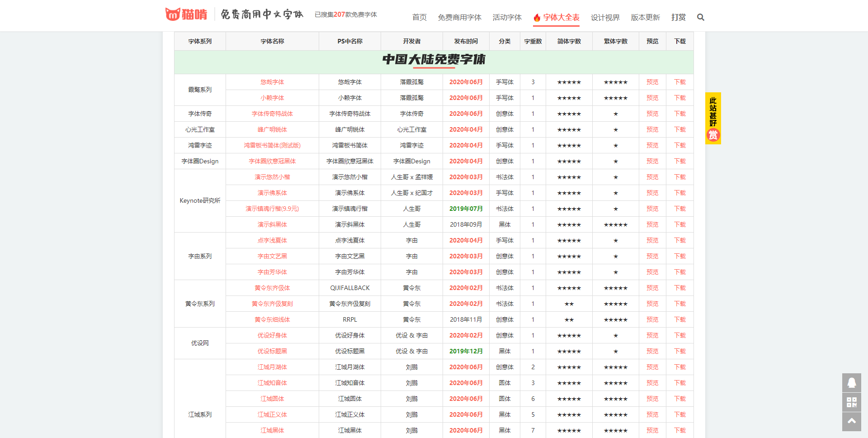868x438 pixels.
Task: Open 版本更新 nav item
Action: click(646, 17)
